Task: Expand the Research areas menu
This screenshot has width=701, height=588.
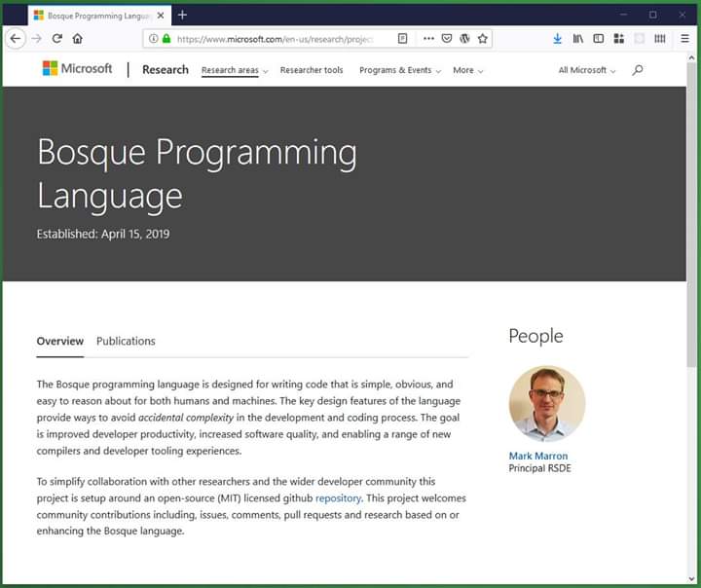Action: [235, 71]
